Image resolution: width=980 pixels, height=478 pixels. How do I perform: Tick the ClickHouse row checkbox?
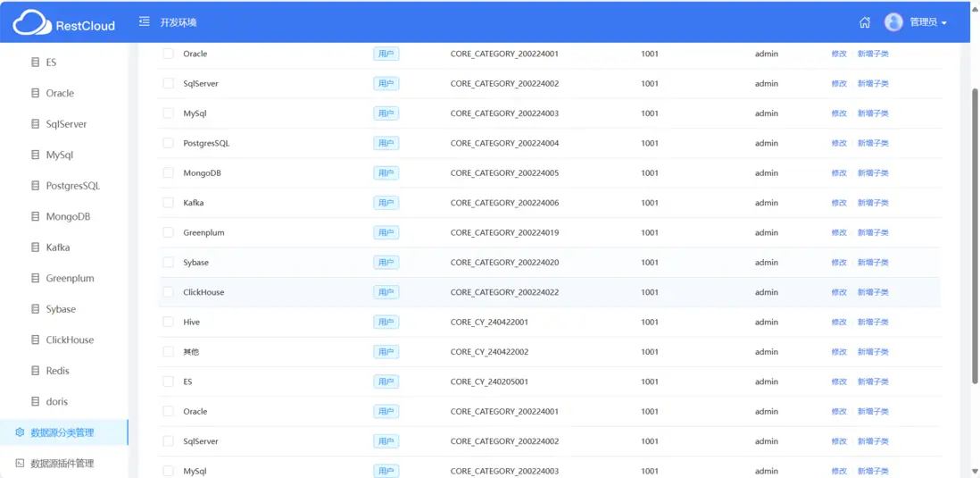pos(168,292)
